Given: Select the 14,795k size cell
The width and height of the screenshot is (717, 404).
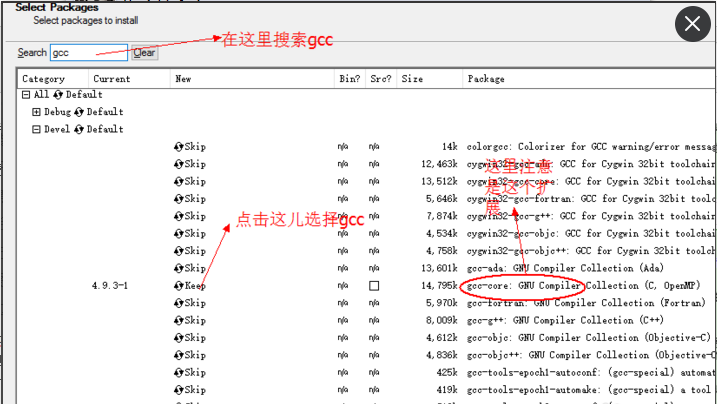Looking at the screenshot, I should pyautogui.click(x=439, y=286).
